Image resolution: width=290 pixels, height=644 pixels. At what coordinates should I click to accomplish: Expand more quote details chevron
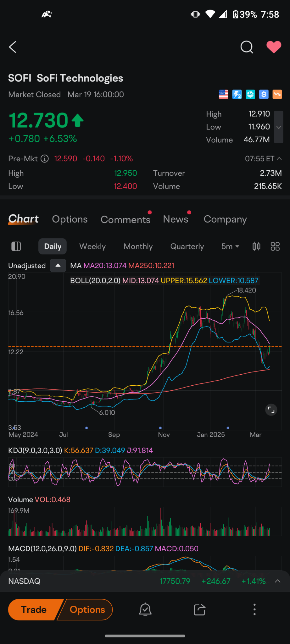coord(278,127)
